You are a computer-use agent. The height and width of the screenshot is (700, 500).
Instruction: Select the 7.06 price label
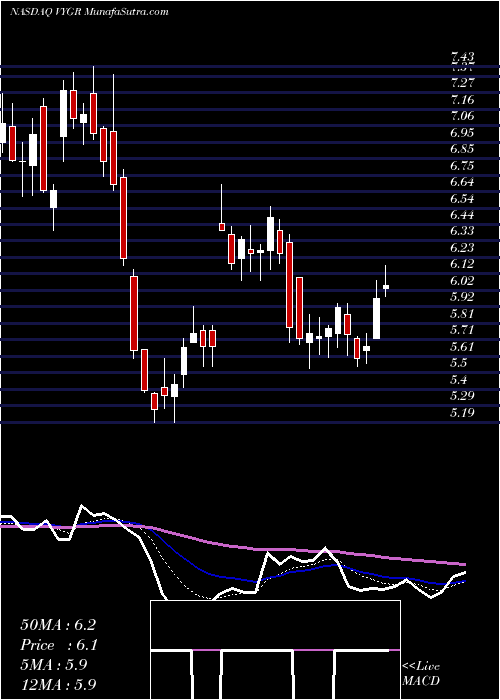pyautogui.click(x=462, y=116)
